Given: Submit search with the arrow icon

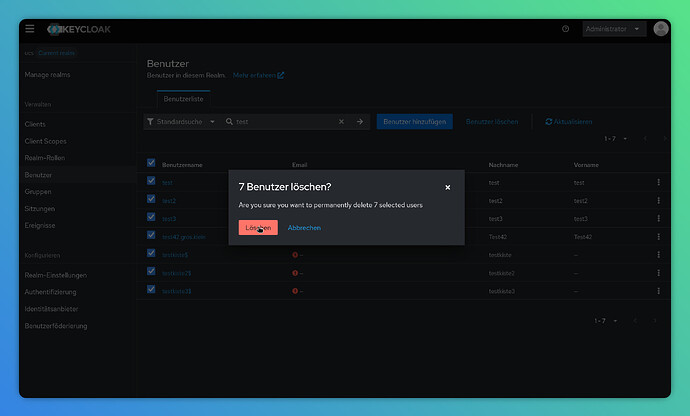Looking at the screenshot, I should coord(360,121).
